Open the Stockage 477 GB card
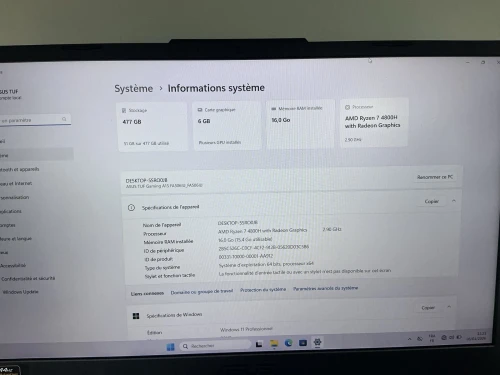 pyautogui.click(x=152, y=127)
